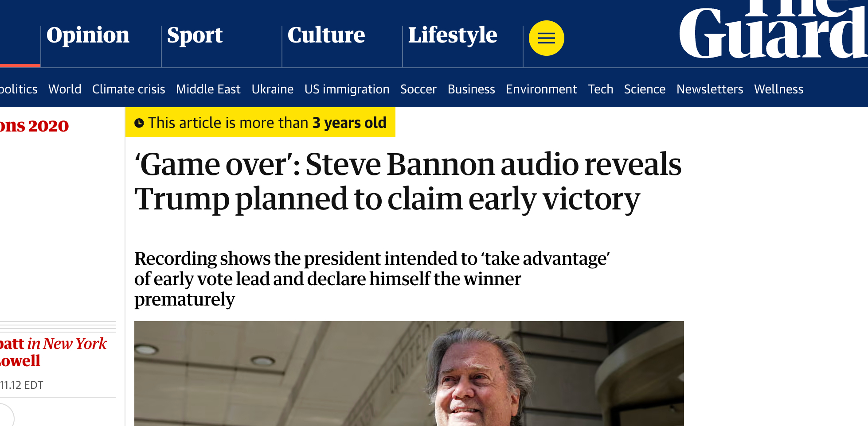This screenshot has height=426, width=868.
Task: Open the Business section link
Action: tap(471, 89)
